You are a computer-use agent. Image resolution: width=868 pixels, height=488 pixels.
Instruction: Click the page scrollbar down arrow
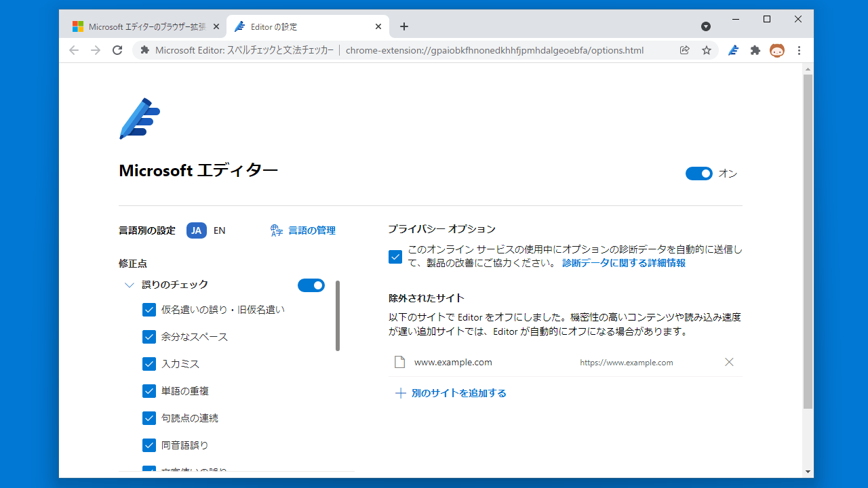point(808,472)
